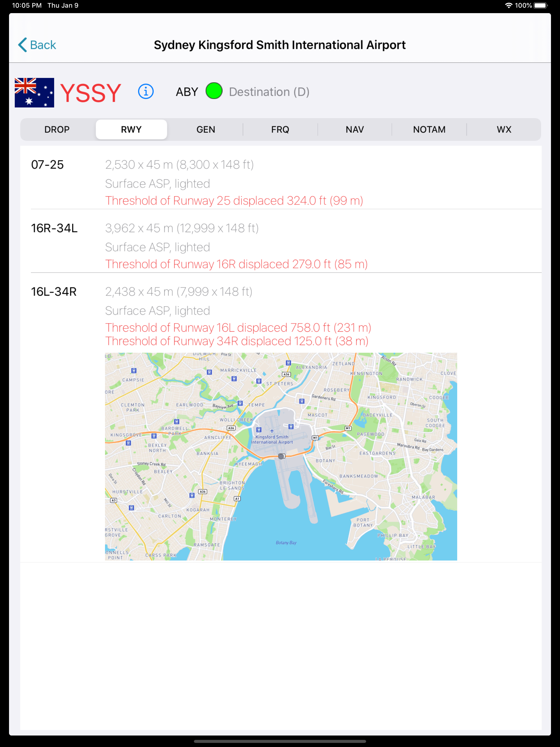Tap Runway 34R displaced threshold warning
The height and width of the screenshot is (747, 560).
tap(237, 341)
